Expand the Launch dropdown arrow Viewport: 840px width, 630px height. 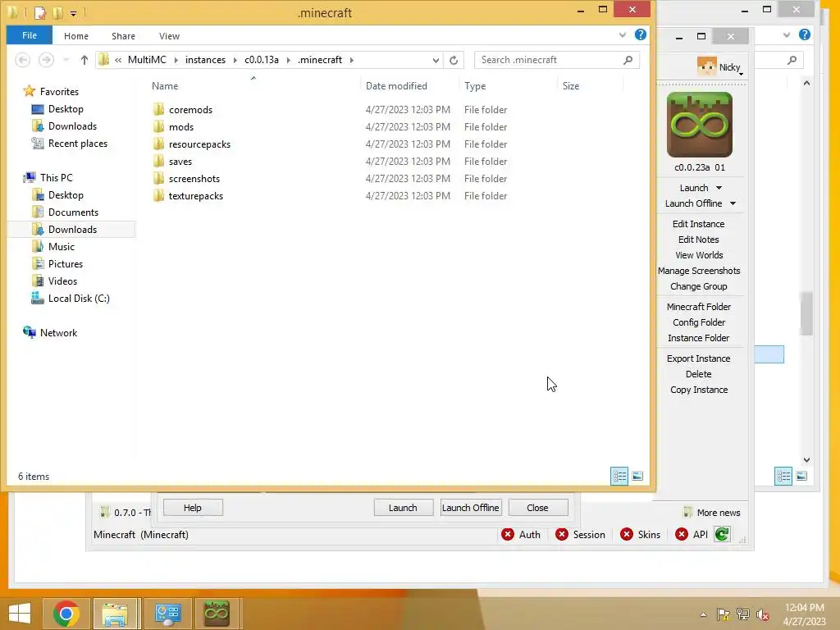click(x=719, y=188)
